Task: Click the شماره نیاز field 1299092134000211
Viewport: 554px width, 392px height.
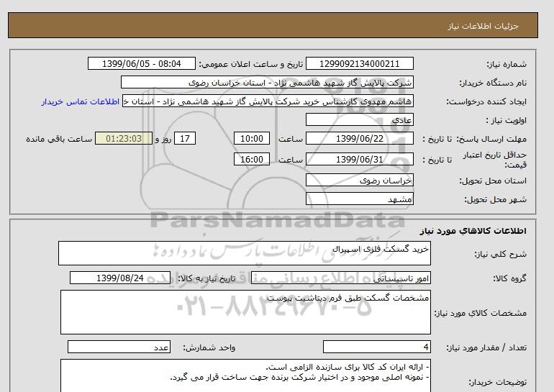Action: (359, 64)
